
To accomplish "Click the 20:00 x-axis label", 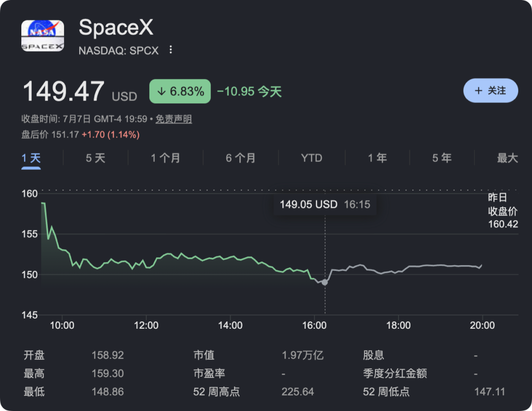I will [x=482, y=325].
